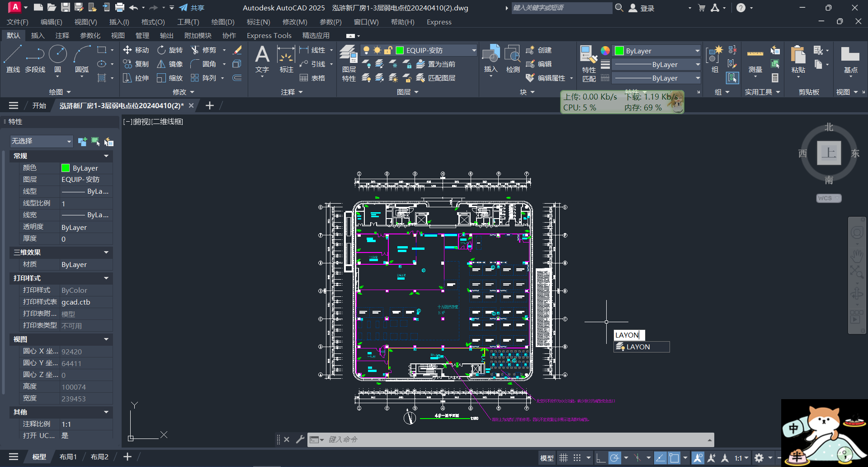Select the 直线 (Line) drawing tool
This screenshot has width=868, height=467.
tap(13, 59)
